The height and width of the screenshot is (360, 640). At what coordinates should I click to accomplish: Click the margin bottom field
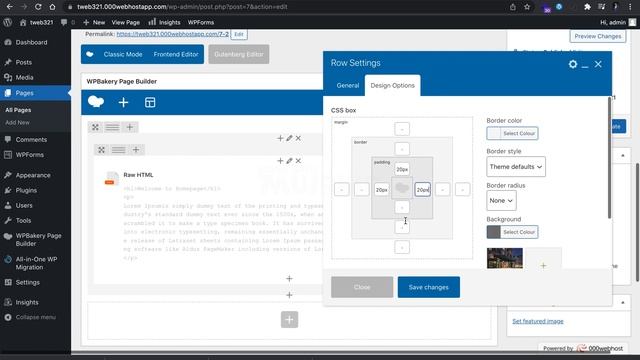click(x=402, y=247)
